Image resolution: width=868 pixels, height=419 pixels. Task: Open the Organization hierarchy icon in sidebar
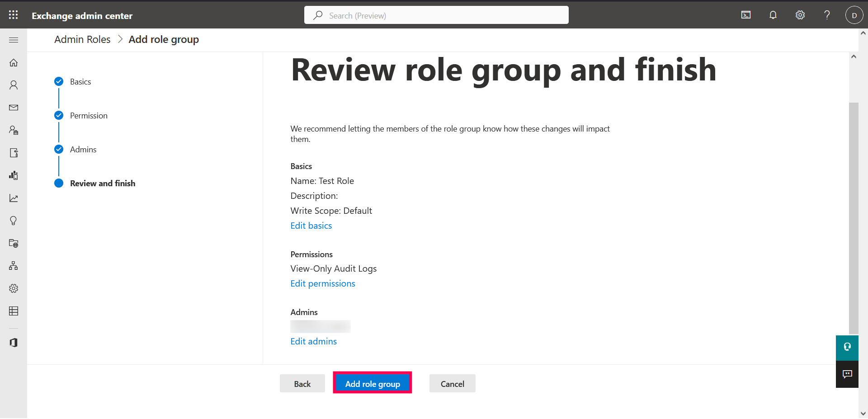pyautogui.click(x=14, y=266)
